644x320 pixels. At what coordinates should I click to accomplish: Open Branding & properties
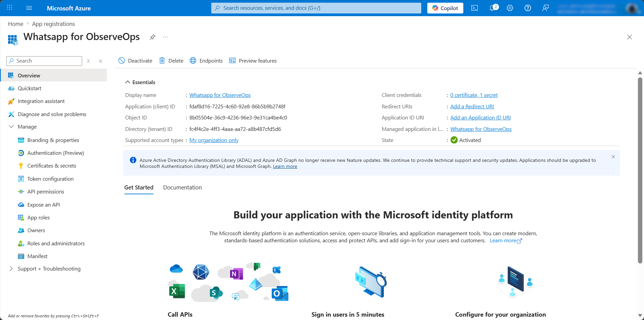pyautogui.click(x=54, y=140)
